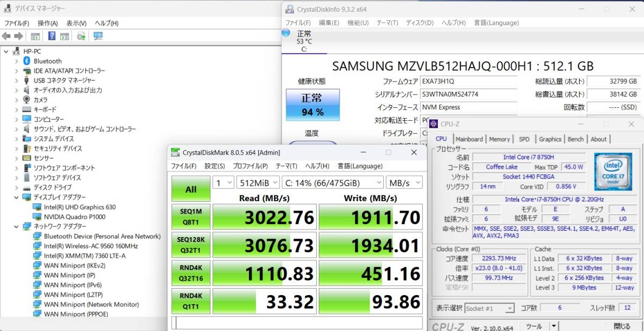The width and height of the screenshot is (644, 331).
Task: Click the serial number field S3WTNA0M524774
Action: pyautogui.click(x=468, y=94)
